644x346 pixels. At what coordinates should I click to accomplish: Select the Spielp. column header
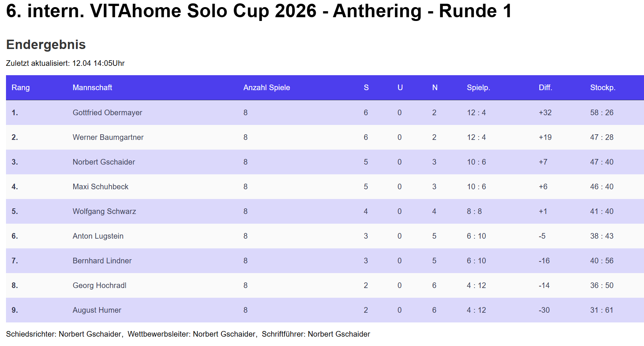pos(478,88)
